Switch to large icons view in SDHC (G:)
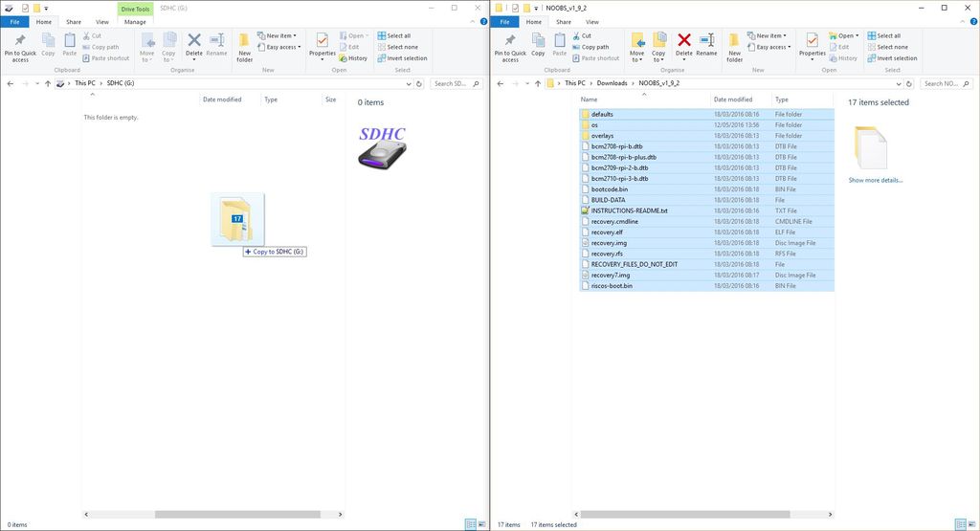 pyautogui.click(x=482, y=524)
